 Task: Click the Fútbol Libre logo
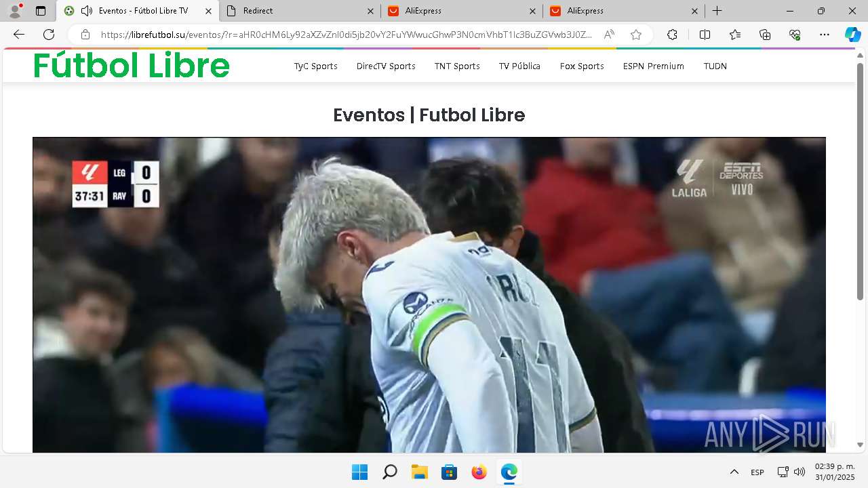(132, 66)
